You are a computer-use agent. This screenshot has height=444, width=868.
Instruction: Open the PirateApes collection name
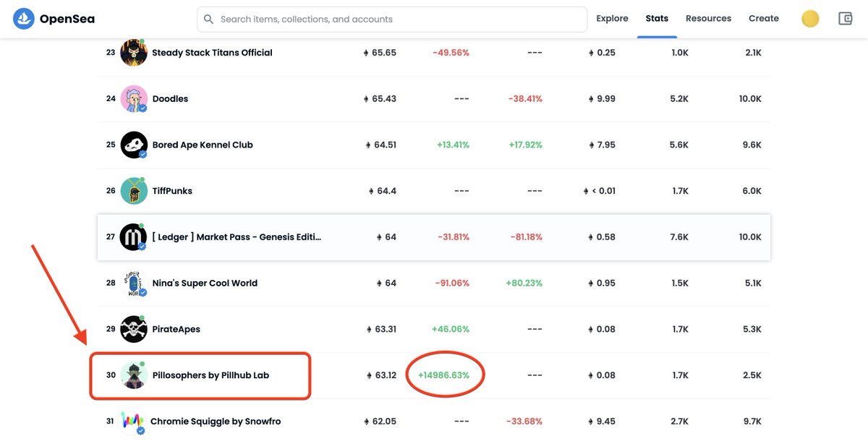click(x=176, y=329)
